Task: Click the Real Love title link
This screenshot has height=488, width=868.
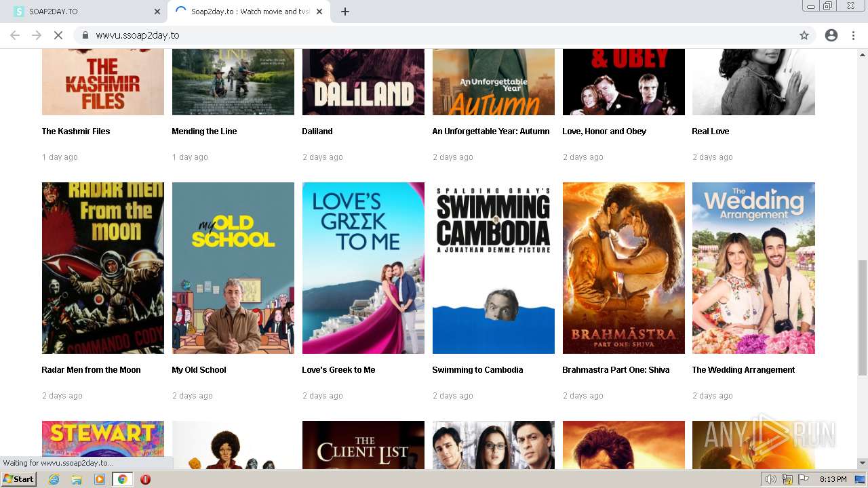Action: pyautogui.click(x=711, y=131)
